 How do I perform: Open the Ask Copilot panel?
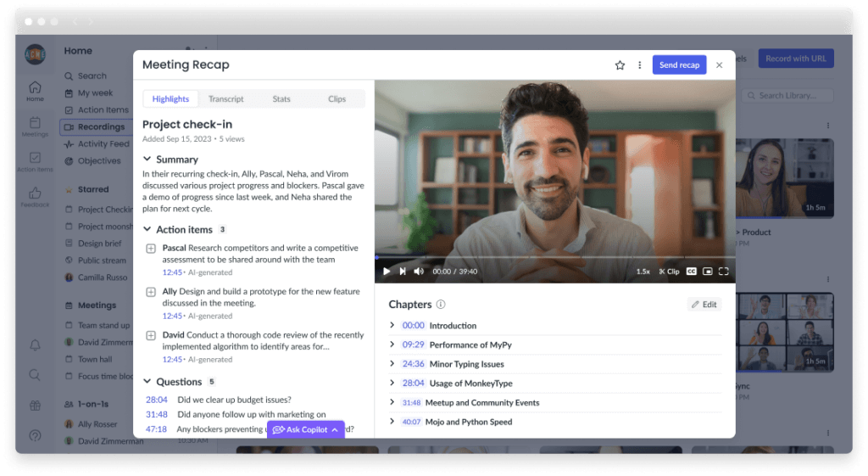tap(305, 429)
